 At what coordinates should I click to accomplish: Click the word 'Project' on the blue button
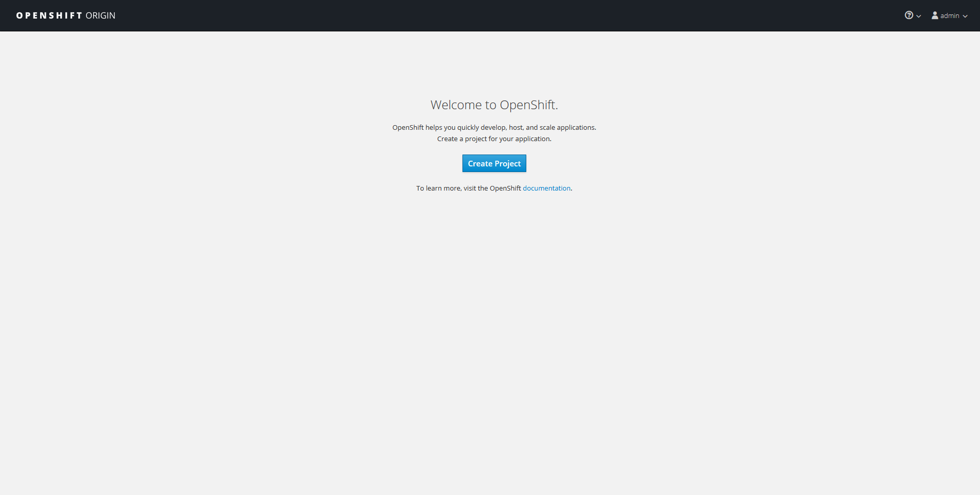(x=508, y=163)
